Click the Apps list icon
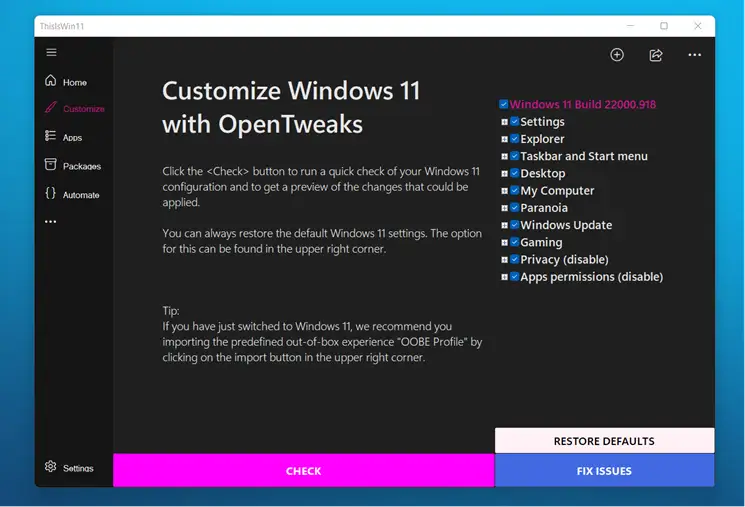 coord(50,136)
